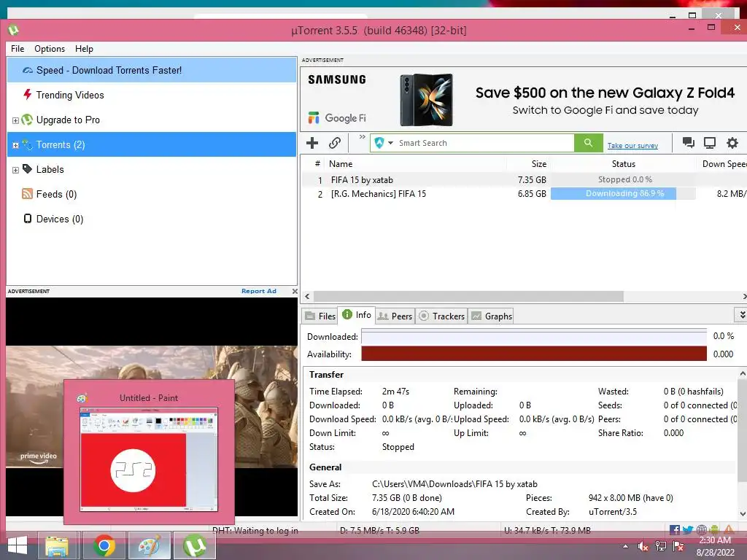Image resolution: width=747 pixels, height=560 pixels.
Task: Open search provider dropdown arrow
Action: [391, 143]
